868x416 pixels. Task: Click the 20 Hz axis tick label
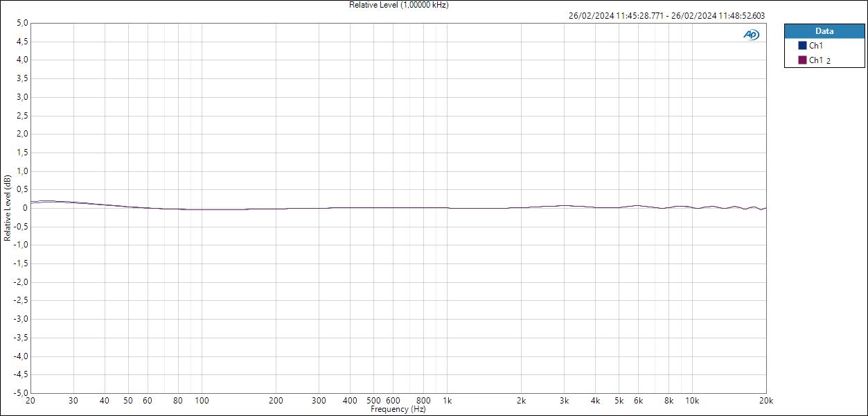[x=29, y=401]
